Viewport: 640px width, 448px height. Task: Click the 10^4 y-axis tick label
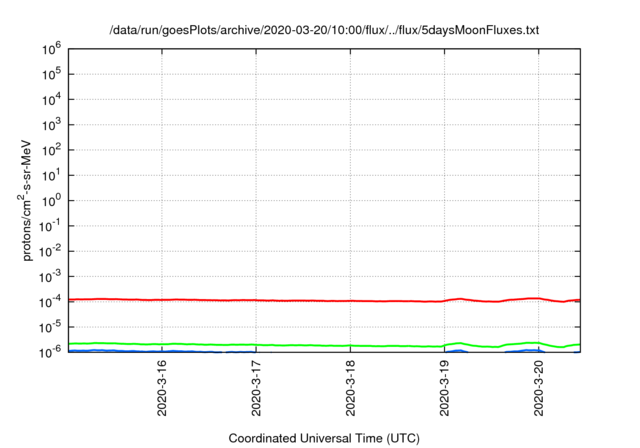tap(51, 100)
